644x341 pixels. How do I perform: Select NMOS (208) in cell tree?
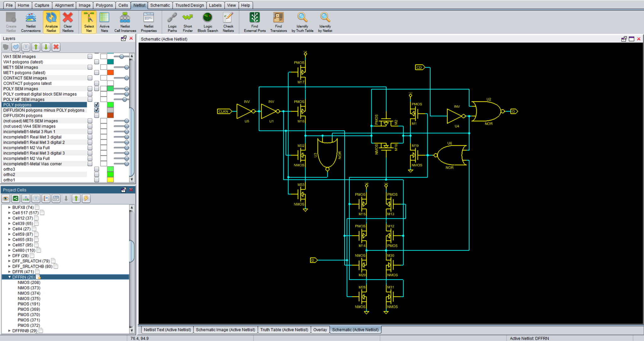pyautogui.click(x=29, y=282)
